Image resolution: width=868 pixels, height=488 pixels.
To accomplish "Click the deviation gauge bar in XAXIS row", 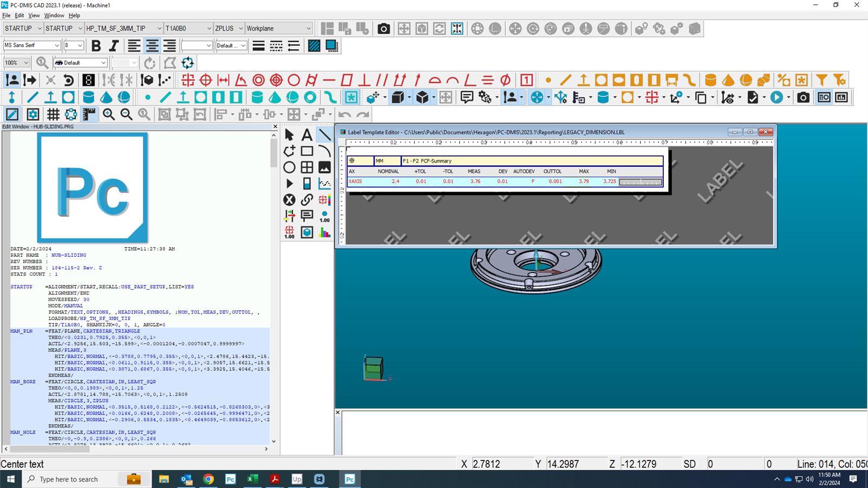I will [x=641, y=182].
